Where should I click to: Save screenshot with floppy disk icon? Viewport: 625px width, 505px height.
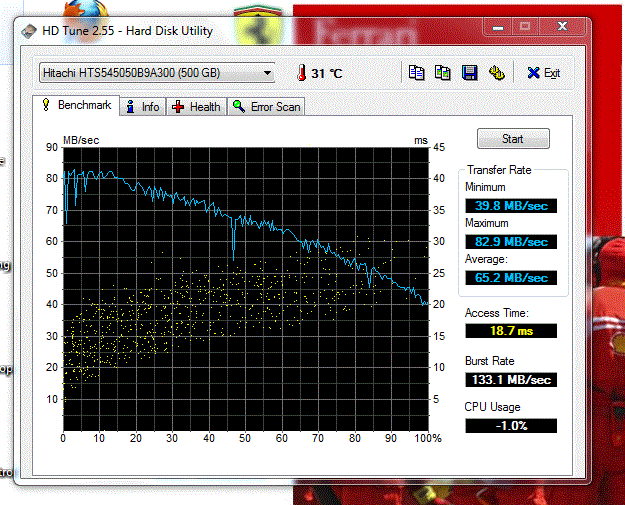(x=470, y=73)
